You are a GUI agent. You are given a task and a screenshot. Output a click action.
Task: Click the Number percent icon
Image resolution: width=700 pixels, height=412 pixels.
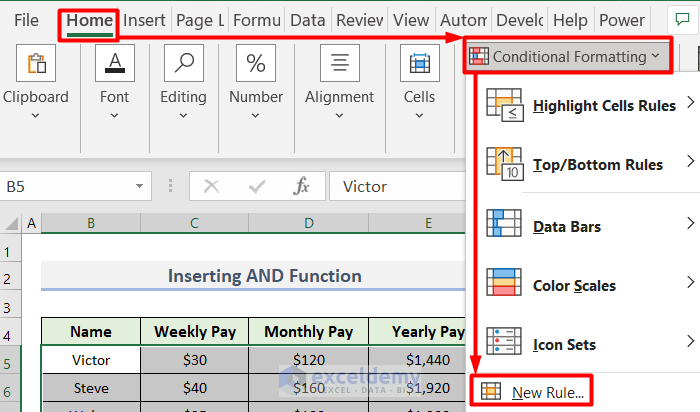point(256,63)
